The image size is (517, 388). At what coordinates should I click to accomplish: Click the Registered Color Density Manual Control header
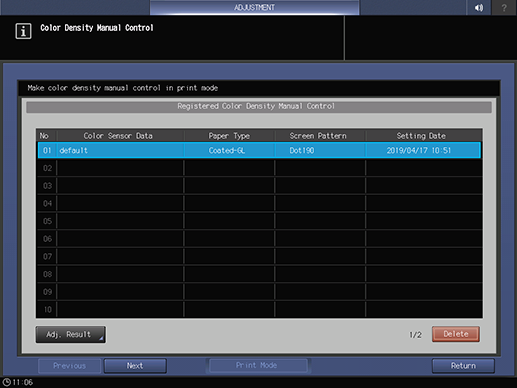[x=259, y=107]
